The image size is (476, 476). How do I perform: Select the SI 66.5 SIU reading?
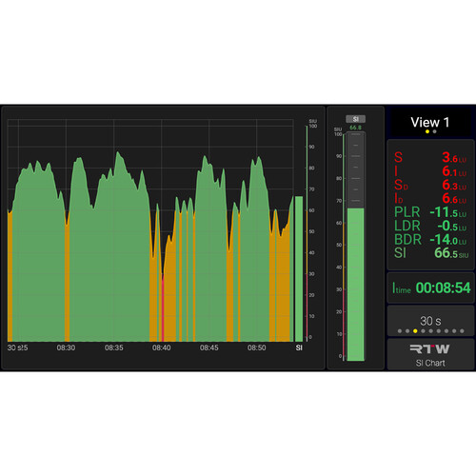[430, 253]
